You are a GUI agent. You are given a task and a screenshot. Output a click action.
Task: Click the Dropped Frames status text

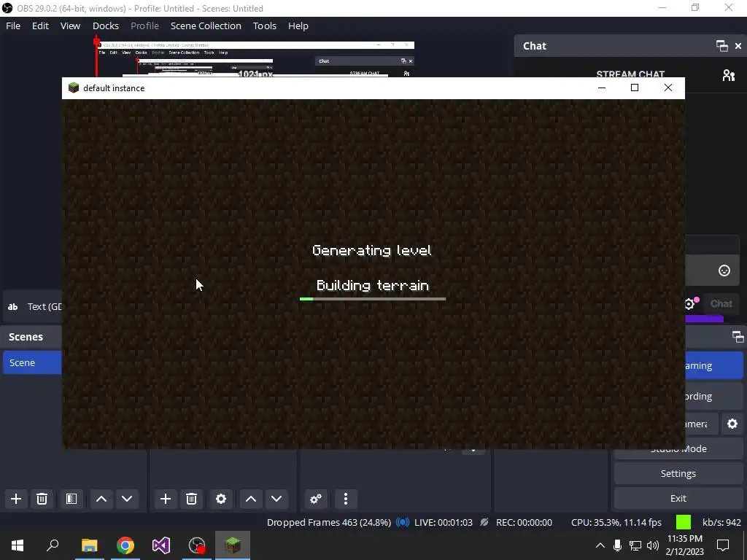(x=329, y=522)
